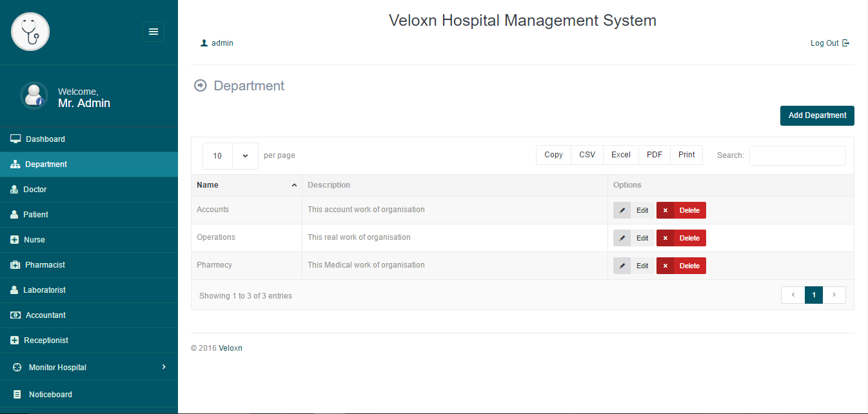
Task: Toggle the hamburger sidebar menu button
Action: 153,32
